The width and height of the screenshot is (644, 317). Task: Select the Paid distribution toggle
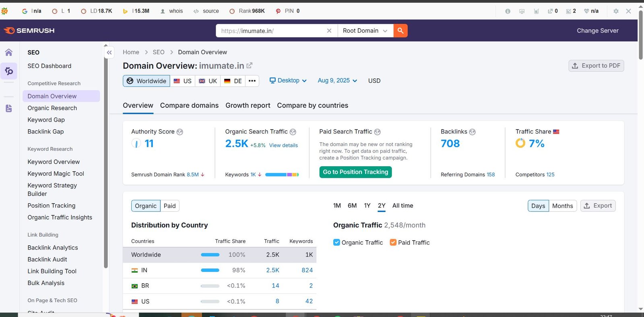[170, 206]
